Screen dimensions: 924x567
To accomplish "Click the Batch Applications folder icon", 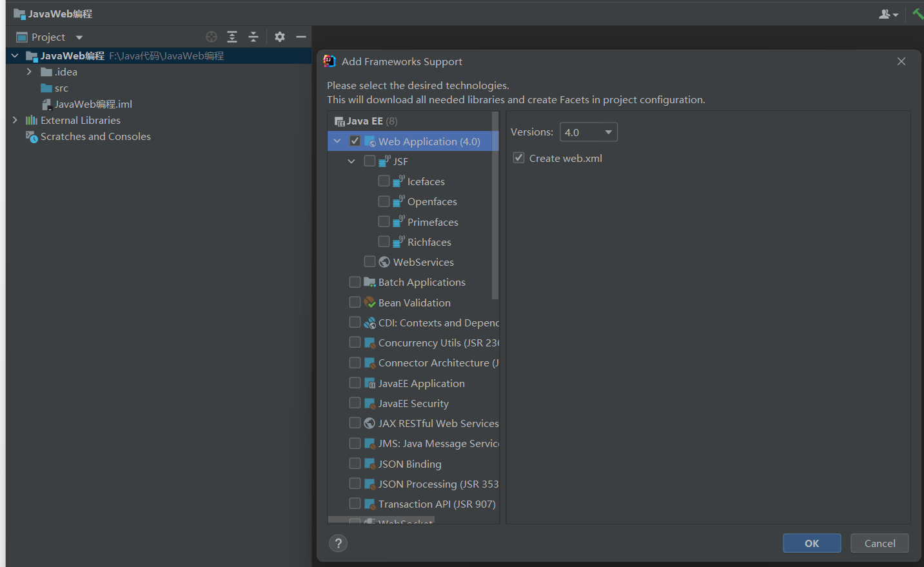I will tap(370, 282).
